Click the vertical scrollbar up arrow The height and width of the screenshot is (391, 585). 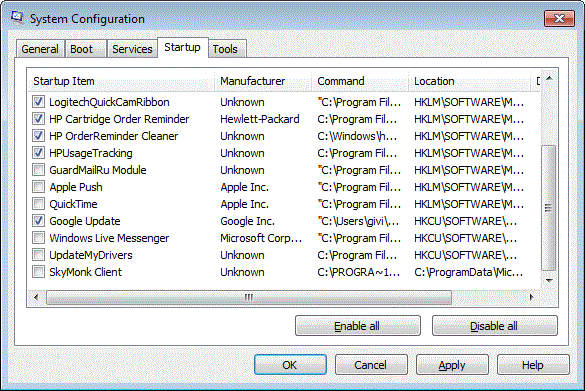coord(549,78)
